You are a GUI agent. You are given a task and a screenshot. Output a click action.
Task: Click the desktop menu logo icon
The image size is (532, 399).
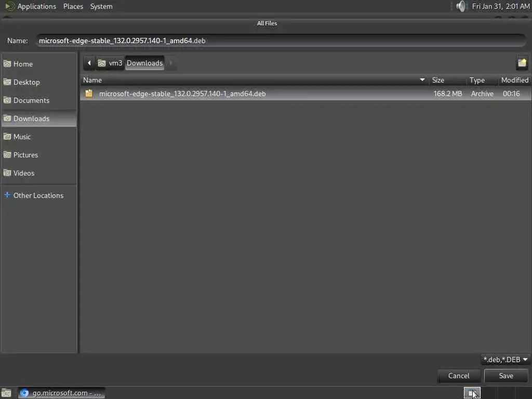point(10,6)
